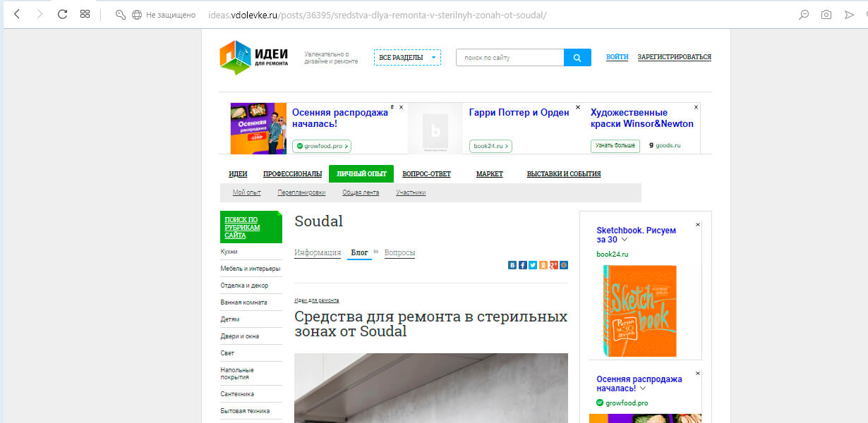Image resolution: width=868 pixels, height=423 pixels.
Task: Click the growfood.pro button in banner ad
Action: [321, 146]
